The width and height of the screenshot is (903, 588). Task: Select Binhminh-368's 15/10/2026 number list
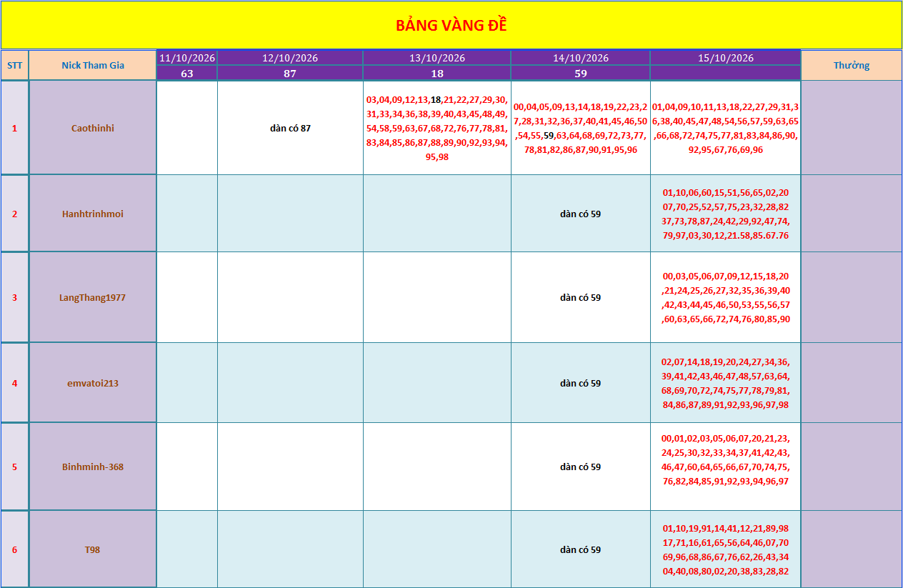click(x=726, y=467)
